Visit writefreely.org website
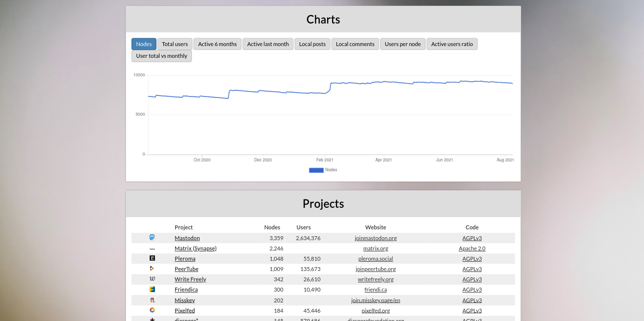644x321 pixels. tap(376, 279)
